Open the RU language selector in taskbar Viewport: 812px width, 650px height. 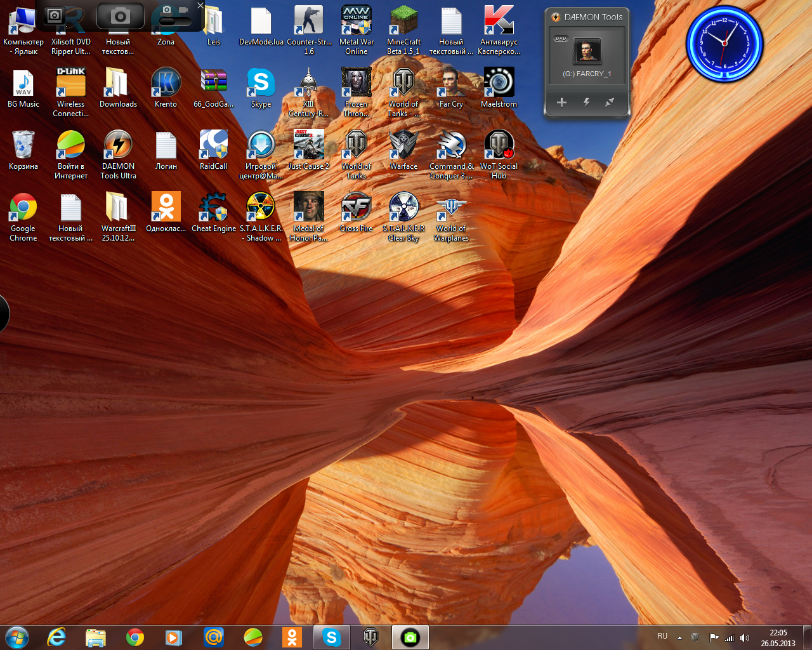pyautogui.click(x=662, y=636)
